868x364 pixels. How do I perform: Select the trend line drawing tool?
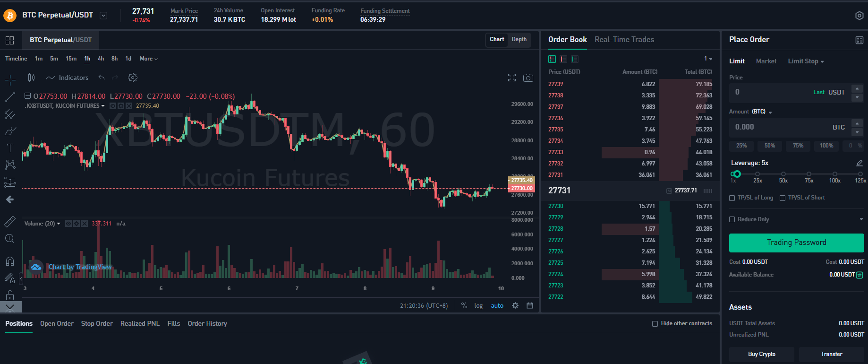coord(10,97)
